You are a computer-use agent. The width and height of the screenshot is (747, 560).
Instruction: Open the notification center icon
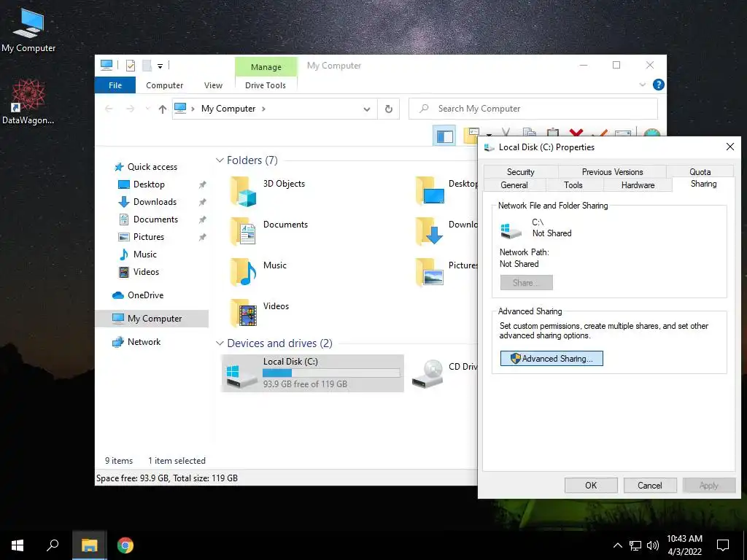pos(723,545)
